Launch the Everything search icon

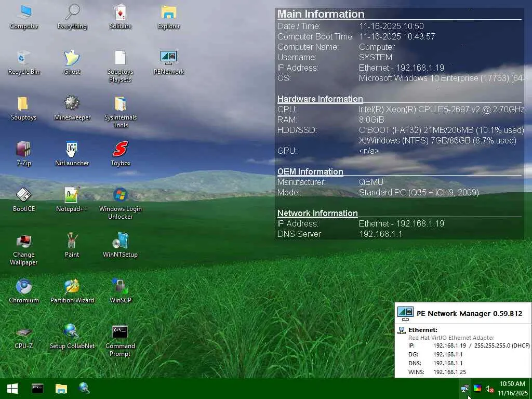tap(72, 17)
